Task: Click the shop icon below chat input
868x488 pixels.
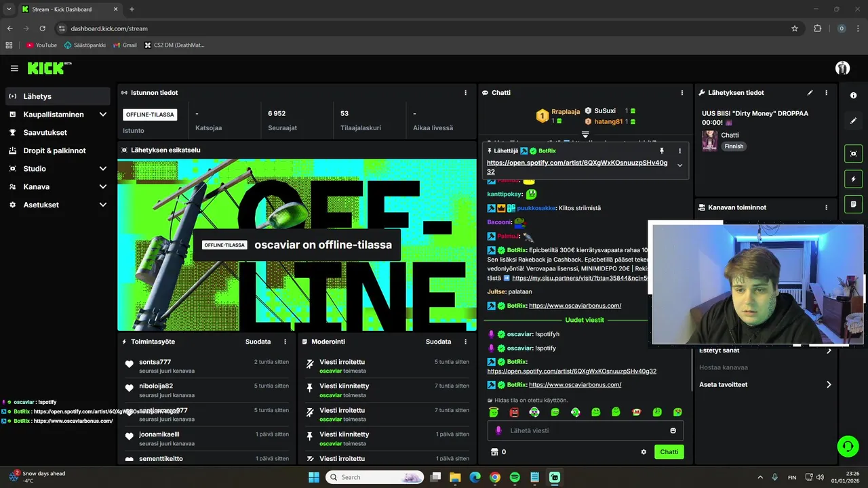Action: click(x=494, y=451)
